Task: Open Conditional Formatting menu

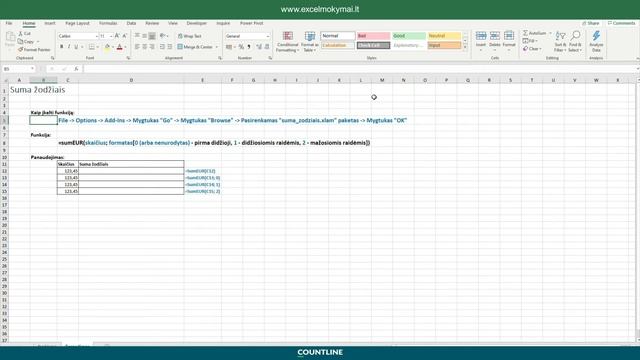Action: tap(288, 42)
